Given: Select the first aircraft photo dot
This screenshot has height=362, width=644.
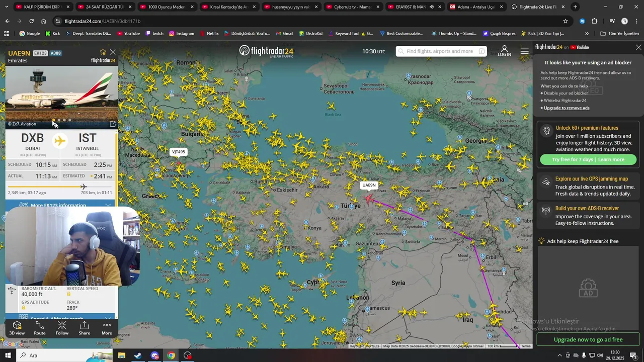Looking at the screenshot, I should point(53,120).
